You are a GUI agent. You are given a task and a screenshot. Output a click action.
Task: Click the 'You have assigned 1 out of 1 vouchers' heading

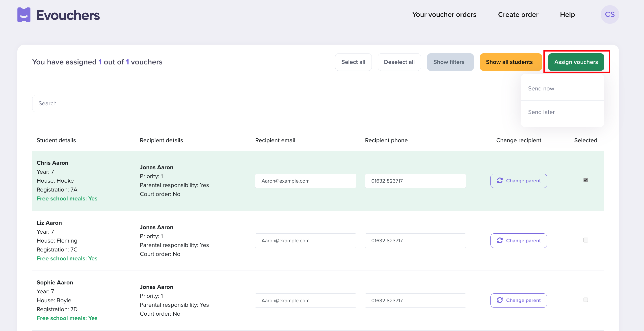[x=97, y=62]
